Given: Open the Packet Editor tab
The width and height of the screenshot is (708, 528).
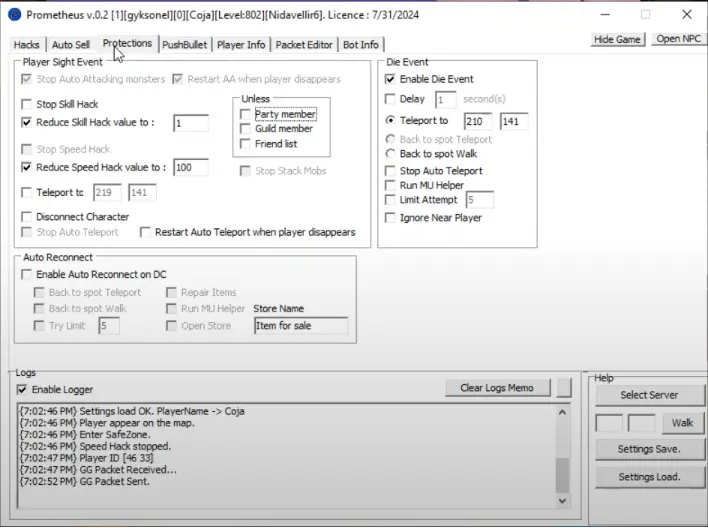Looking at the screenshot, I should pos(304,45).
